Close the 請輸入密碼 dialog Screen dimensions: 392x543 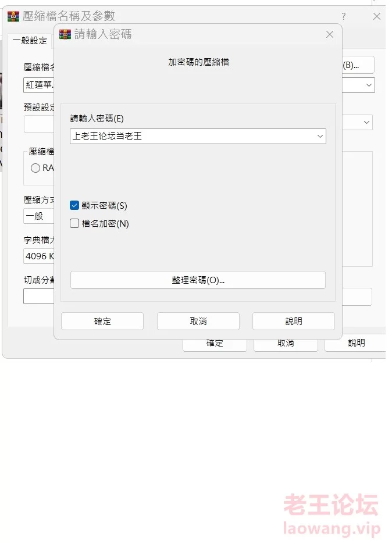pyautogui.click(x=330, y=34)
